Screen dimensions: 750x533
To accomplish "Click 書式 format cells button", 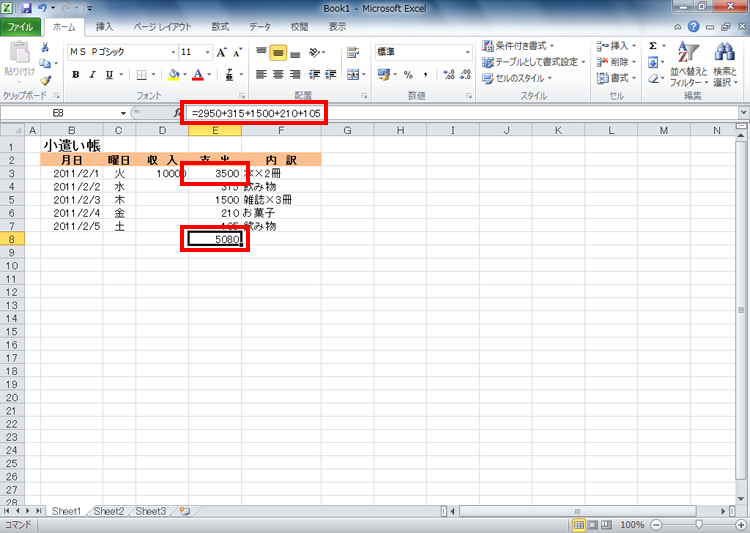I will (x=616, y=78).
